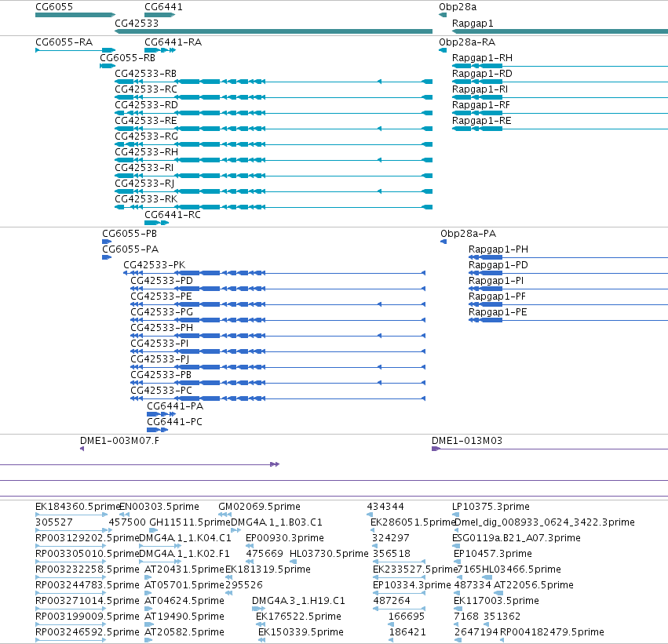Image resolution: width=668 pixels, height=644 pixels.
Task: Select protein CG6055-PB label
Action: click(x=130, y=234)
